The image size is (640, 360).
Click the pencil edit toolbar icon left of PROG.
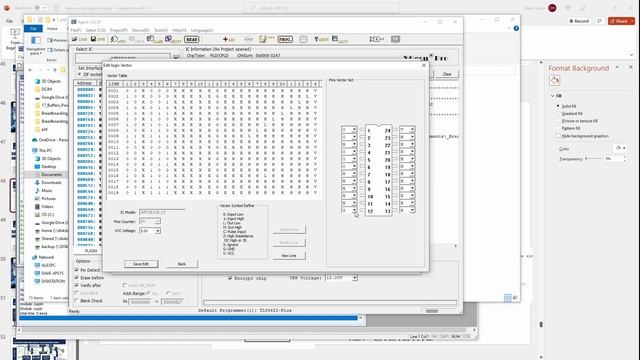pos(267,39)
